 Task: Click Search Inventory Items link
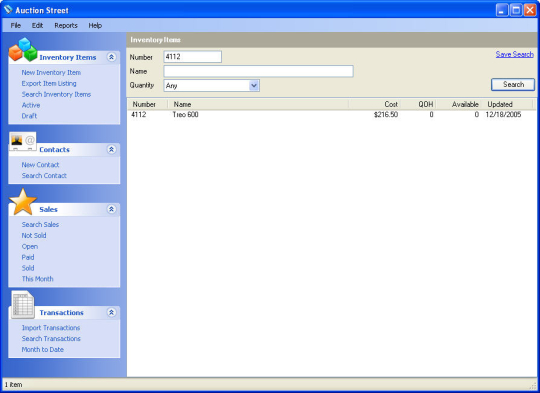pyautogui.click(x=56, y=94)
